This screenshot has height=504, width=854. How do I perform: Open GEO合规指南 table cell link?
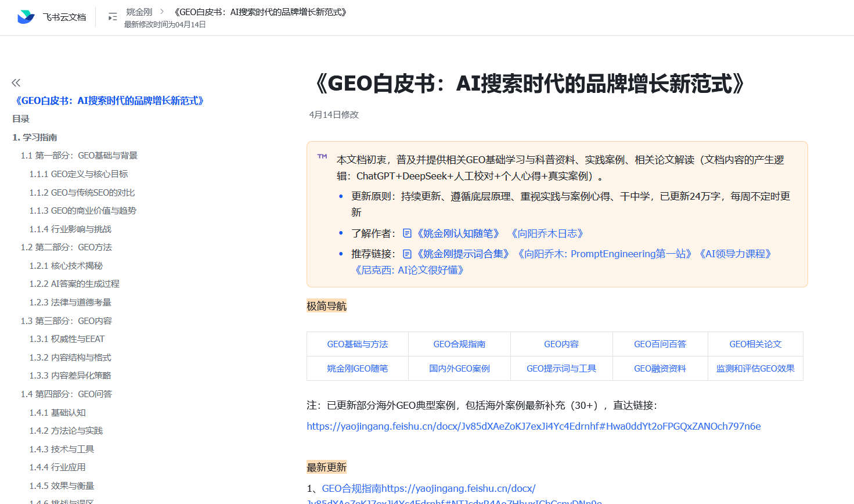click(x=459, y=344)
